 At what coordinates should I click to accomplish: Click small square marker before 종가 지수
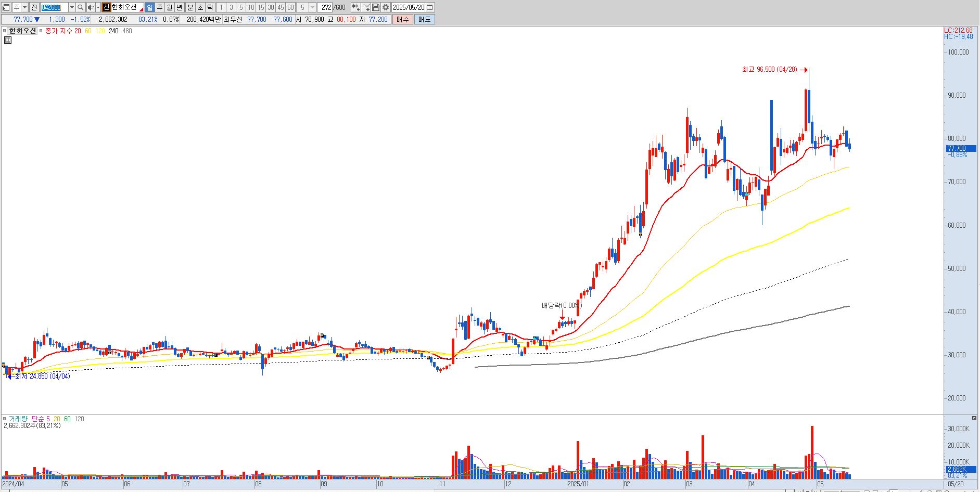tap(41, 31)
